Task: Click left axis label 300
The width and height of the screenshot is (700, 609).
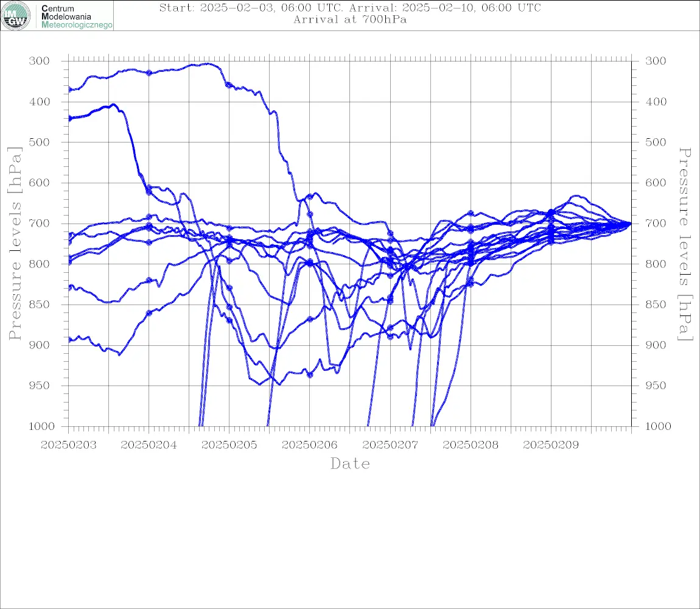Action: 40,61
